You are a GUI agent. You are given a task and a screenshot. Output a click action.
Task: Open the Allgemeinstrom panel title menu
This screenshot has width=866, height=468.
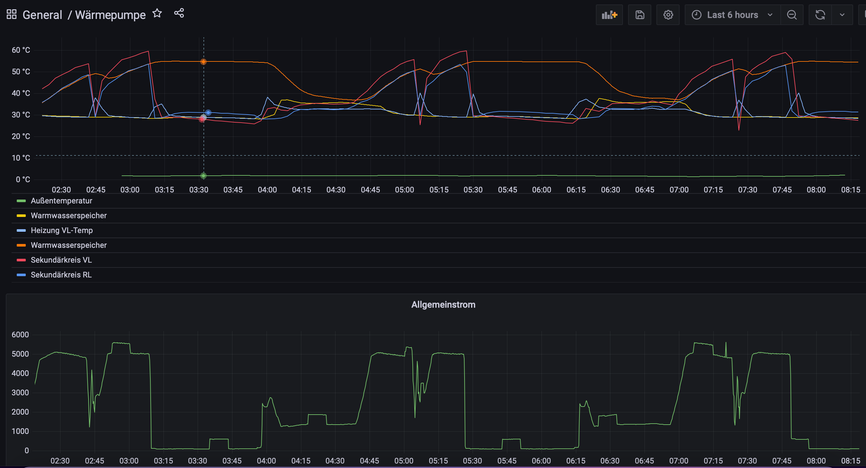coord(443,304)
